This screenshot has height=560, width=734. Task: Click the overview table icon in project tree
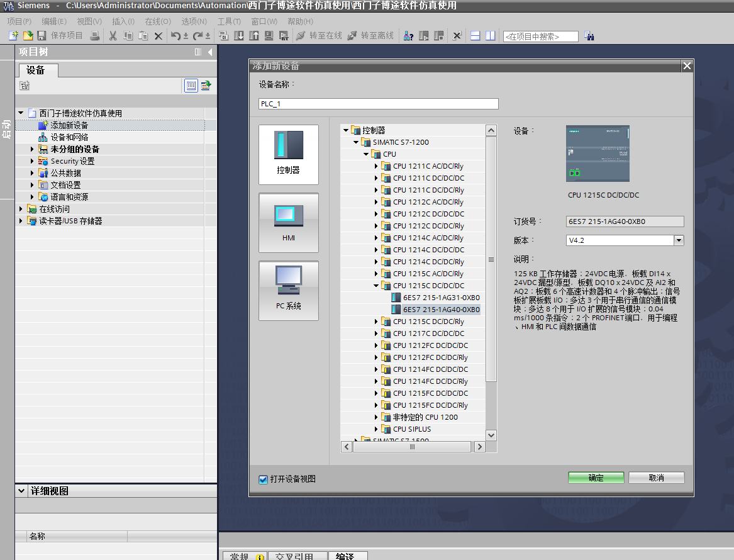tap(191, 85)
